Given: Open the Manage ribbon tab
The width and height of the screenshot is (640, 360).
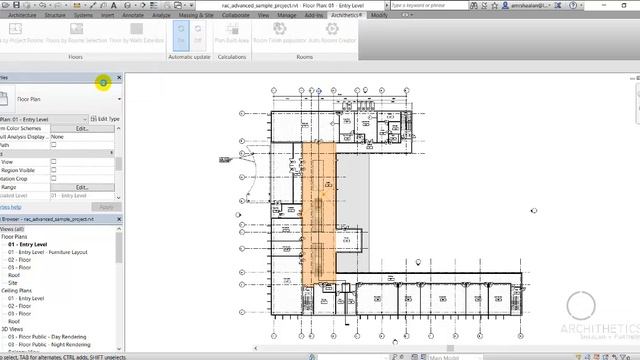Looking at the screenshot, I should coord(287,15).
